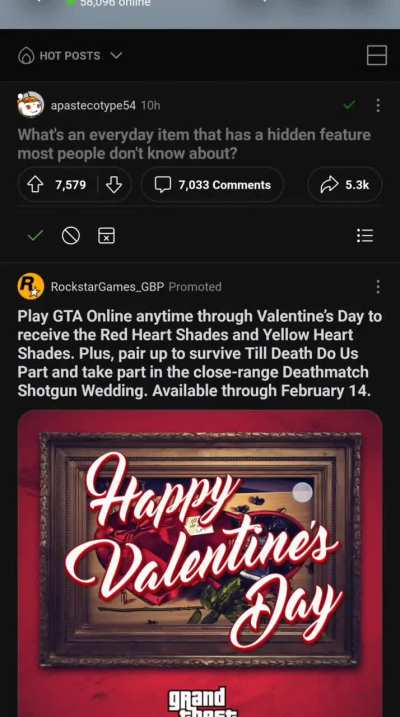Image resolution: width=400 pixels, height=717 pixels.
Task: Approve post using the mod bar checkmark
Action: tap(36, 235)
